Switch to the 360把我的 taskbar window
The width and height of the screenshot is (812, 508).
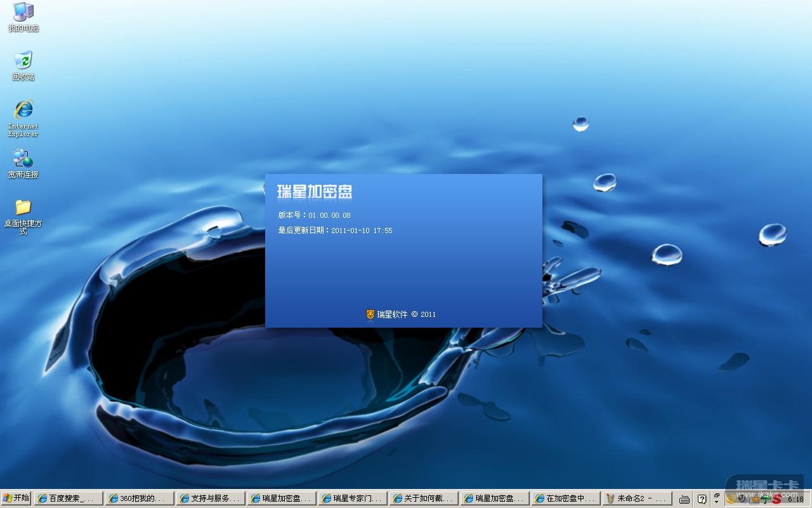pyautogui.click(x=139, y=498)
